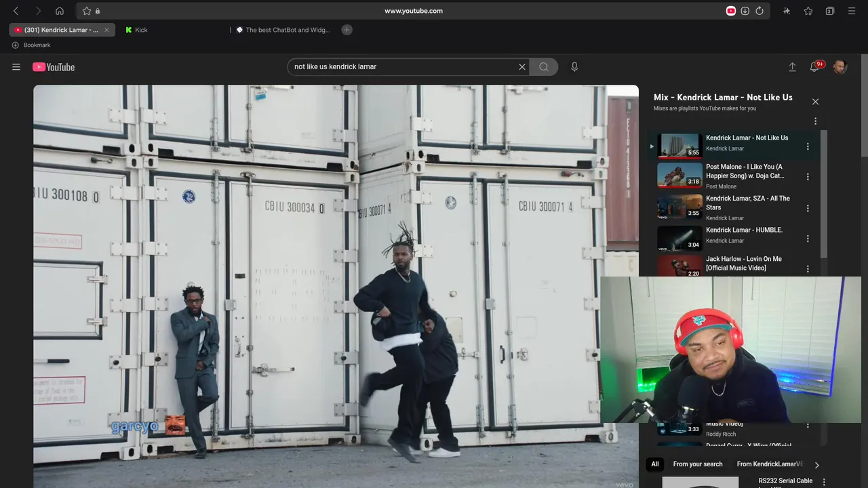868x488 pixels.
Task: Click the magnifier search button
Action: pyautogui.click(x=544, y=66)
